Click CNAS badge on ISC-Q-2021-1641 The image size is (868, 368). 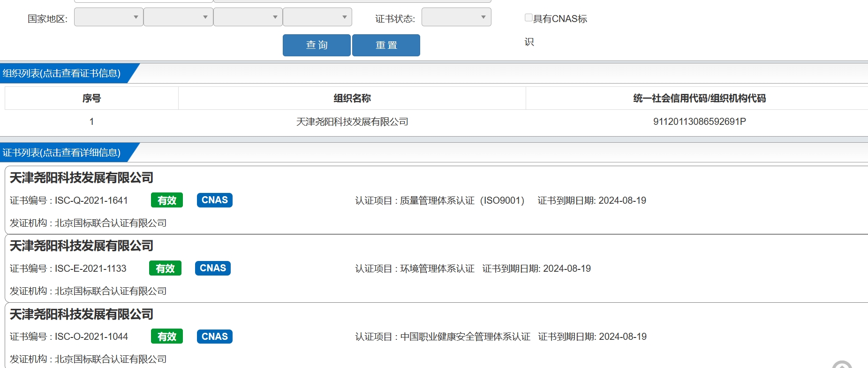[x=215, y=200]
